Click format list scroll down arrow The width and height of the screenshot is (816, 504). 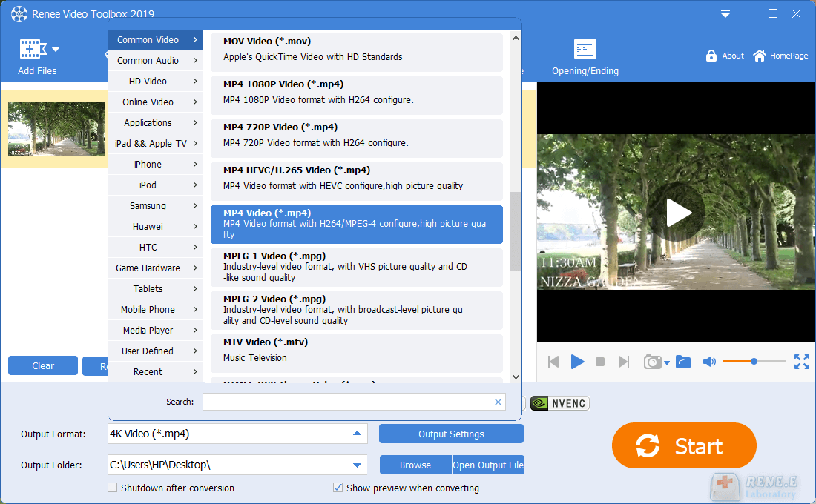click(516, 377)
